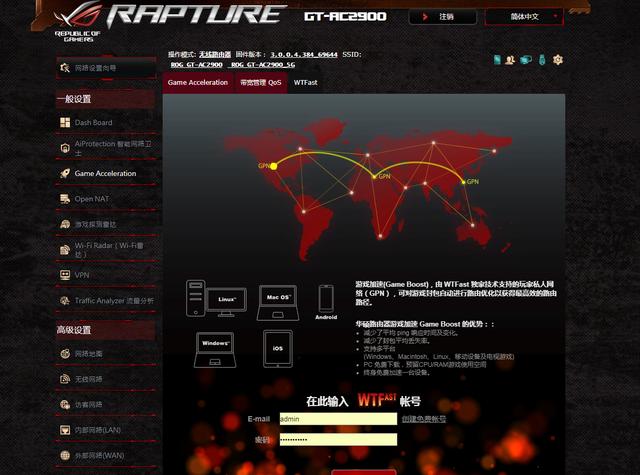Click the 网络设置向导 wizard button
Screen dimensions: 640x475
[106, 68]
